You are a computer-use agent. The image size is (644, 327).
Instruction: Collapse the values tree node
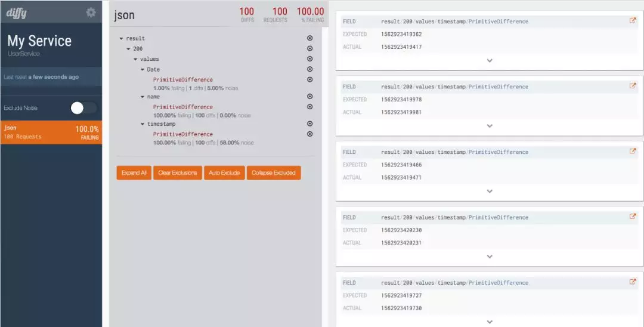coord(135,59)
